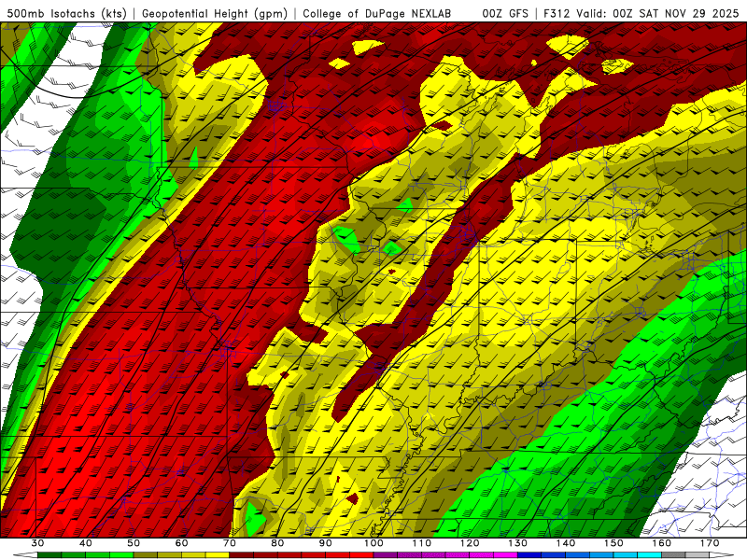Select the purple swatch starting at 100 kts
Viewport: 747px width, 560px height.
[x=386, y=555]
